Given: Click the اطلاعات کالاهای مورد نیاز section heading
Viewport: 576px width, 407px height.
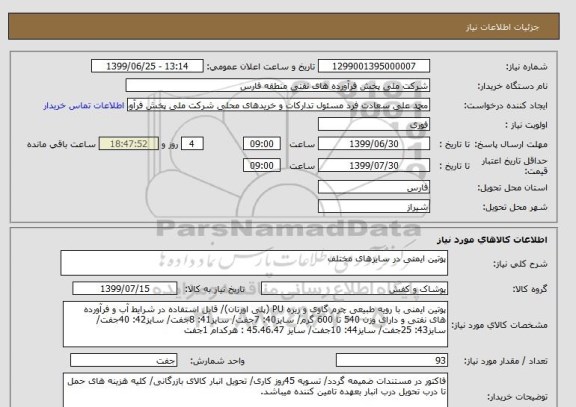Looking at the screenshot, I should click(492, 240).
